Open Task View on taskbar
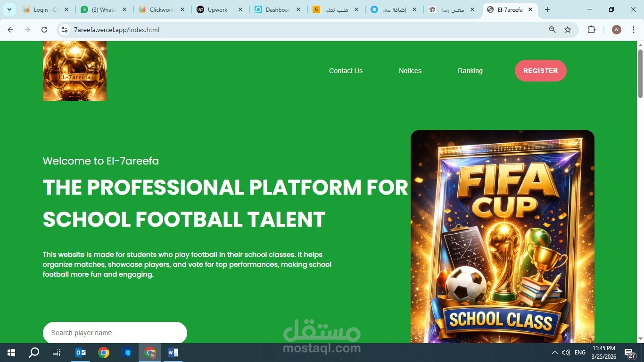This screenshot has height=362, width=644. click(x=57, y=353)
